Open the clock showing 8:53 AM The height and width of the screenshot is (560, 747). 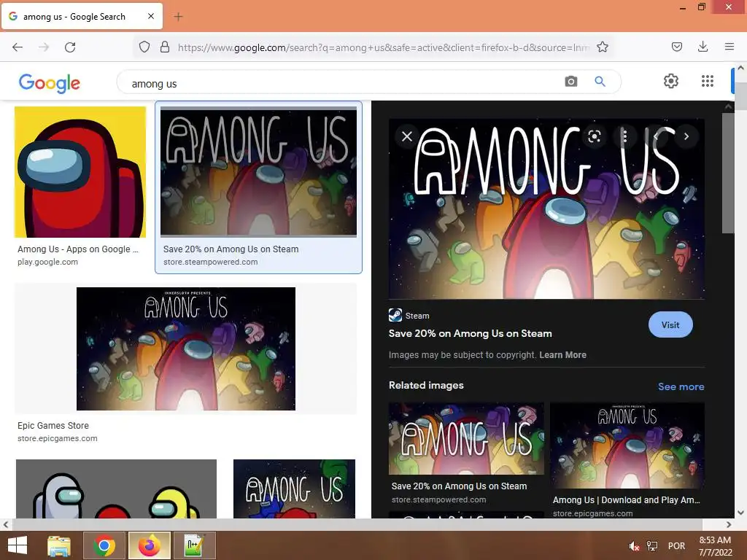click(715, 546)
